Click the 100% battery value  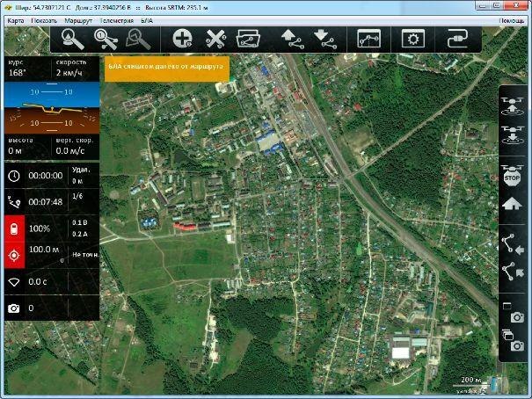tap(40, 229)
